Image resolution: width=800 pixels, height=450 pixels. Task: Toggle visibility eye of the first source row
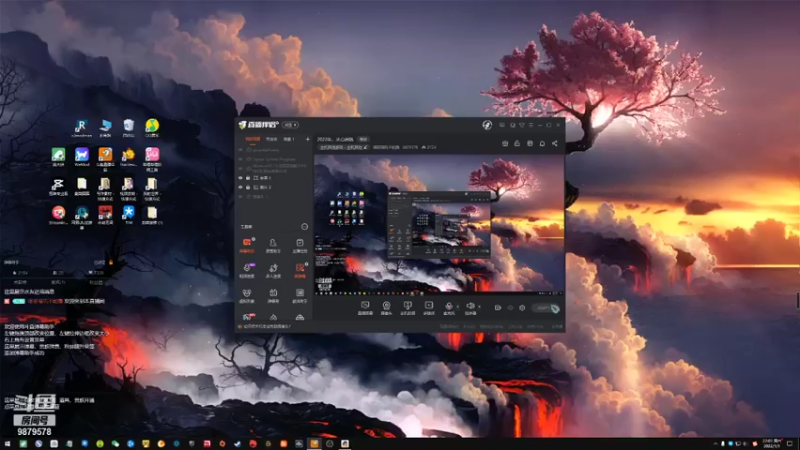[240, 151]
